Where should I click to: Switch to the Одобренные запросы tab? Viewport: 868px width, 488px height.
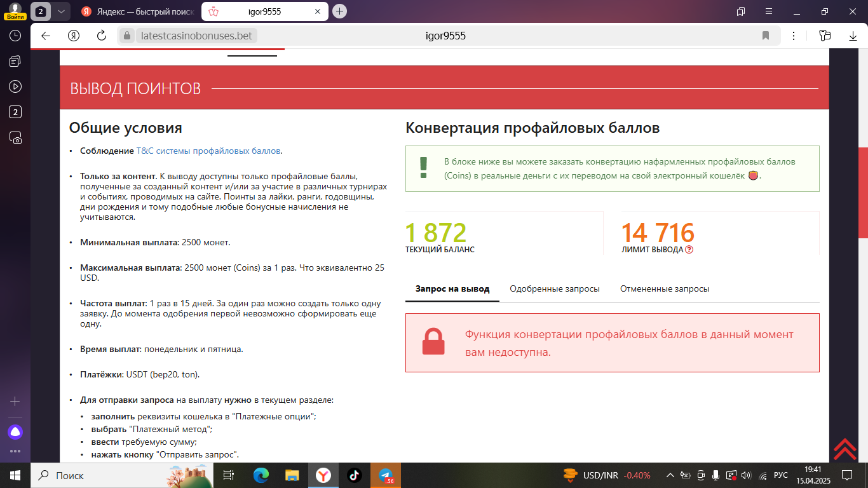[554, 288]
